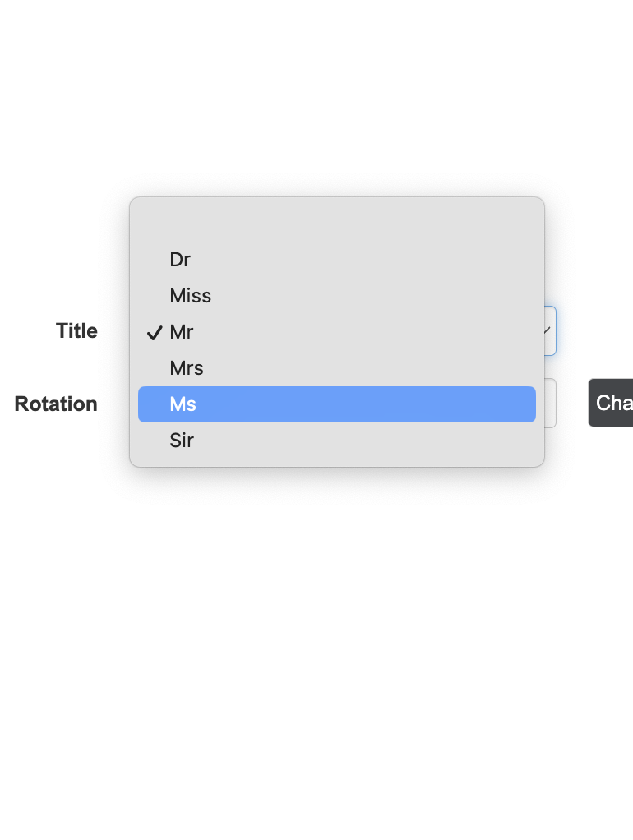Click the checkmark icon beside "Mr"

tap(154, 333)
